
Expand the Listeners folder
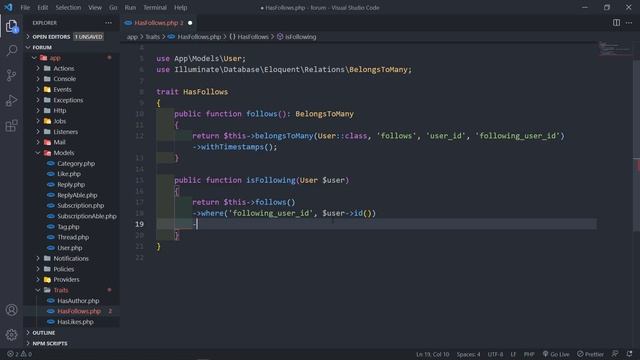tap(71, 132)
